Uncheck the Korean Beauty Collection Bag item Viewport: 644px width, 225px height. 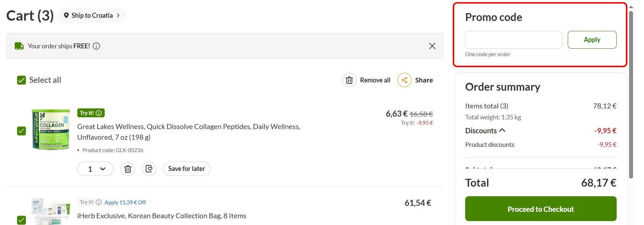pos(21,220)
